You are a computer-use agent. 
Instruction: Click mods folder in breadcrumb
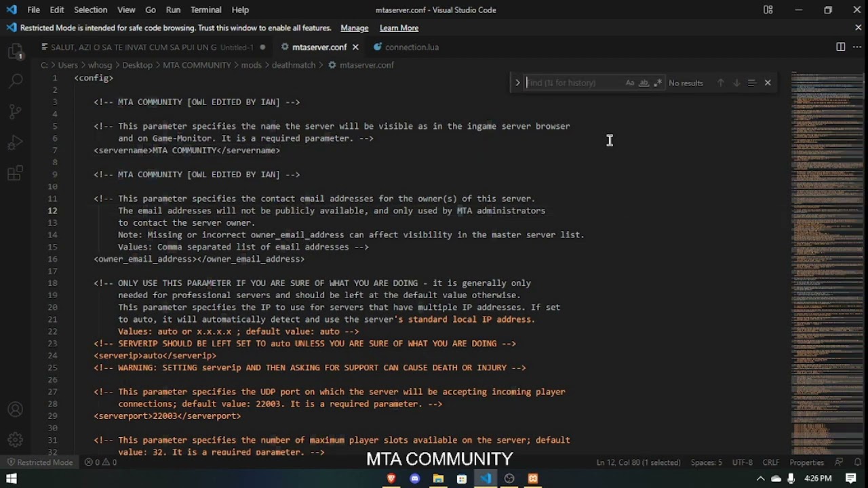(251, 65)
